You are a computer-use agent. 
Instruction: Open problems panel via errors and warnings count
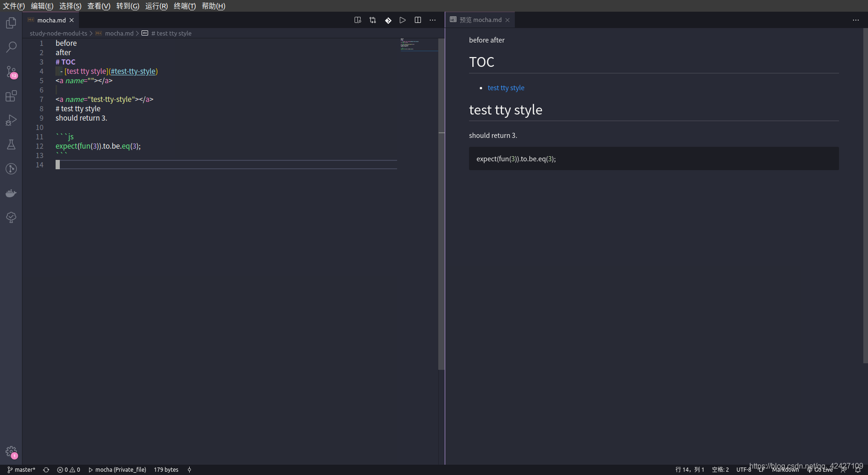[x=69, y=470]
